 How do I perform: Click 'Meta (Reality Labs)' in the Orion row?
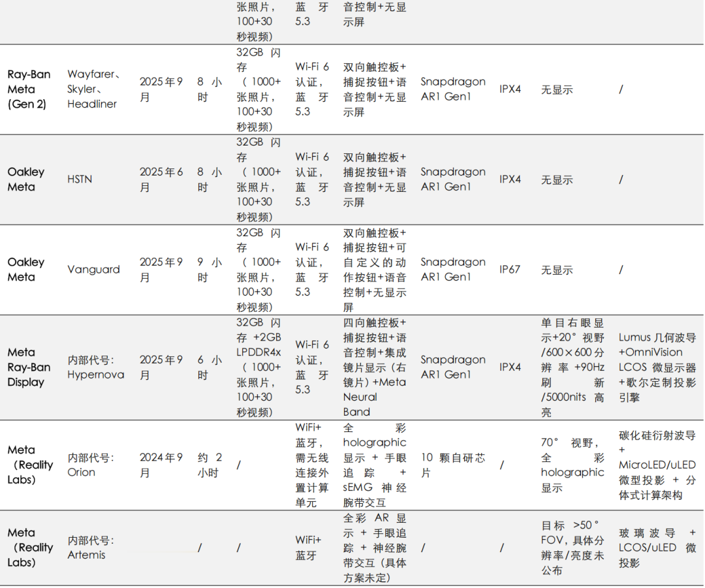point(30,465)
